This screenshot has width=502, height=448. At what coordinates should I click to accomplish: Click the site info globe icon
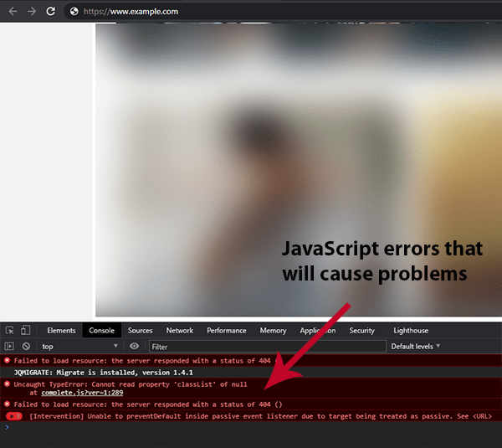[74, 12]
